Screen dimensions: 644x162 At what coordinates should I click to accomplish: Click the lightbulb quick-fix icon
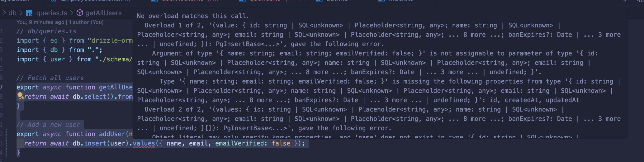tap(20, 95)
